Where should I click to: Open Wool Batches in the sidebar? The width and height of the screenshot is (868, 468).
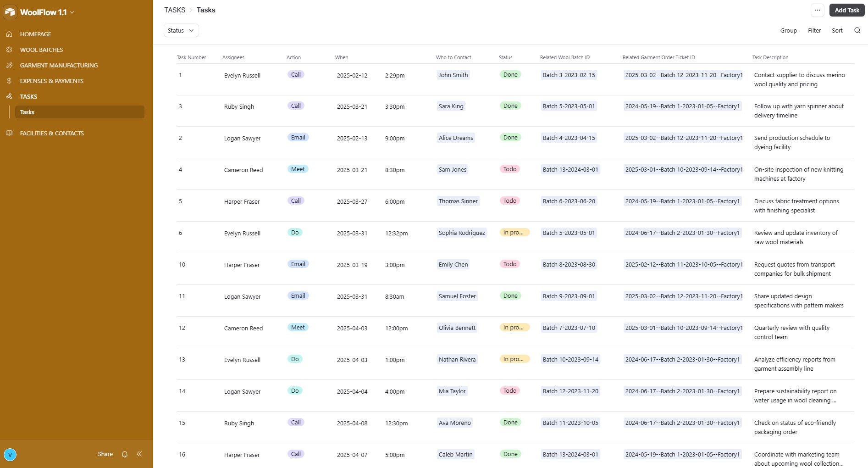[41, 50]
